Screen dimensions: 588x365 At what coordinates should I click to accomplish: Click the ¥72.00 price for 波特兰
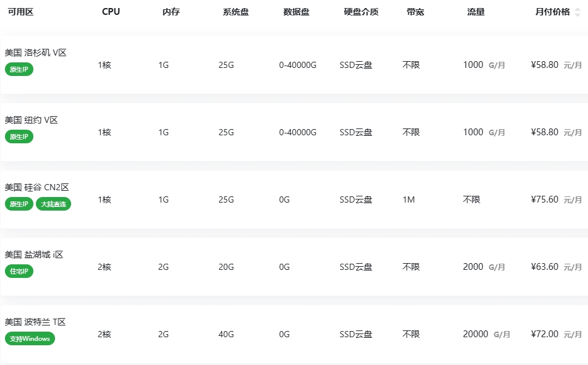(545, 334)
